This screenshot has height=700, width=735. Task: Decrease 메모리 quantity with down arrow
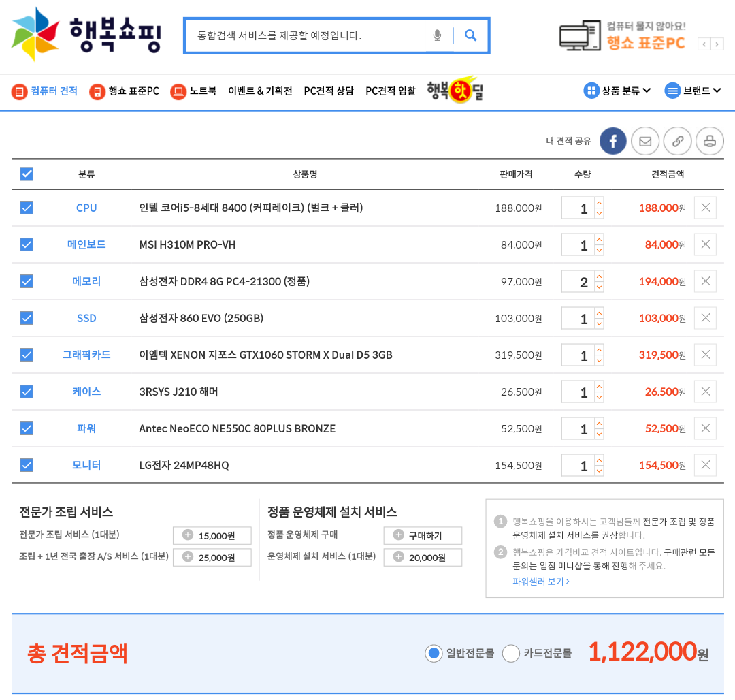599,287
